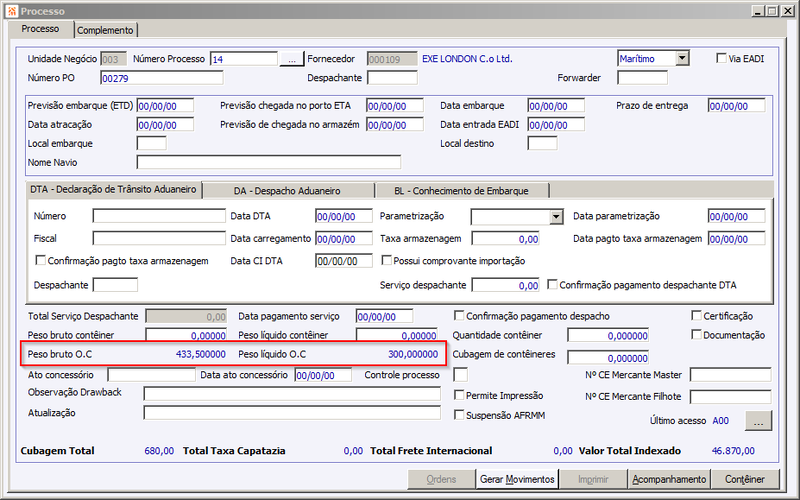The width and height of the screenshot is (800, 500).
Task: Open the Último acesso ellipsis button
Action: pyautogui.click(x=759, y=421)
